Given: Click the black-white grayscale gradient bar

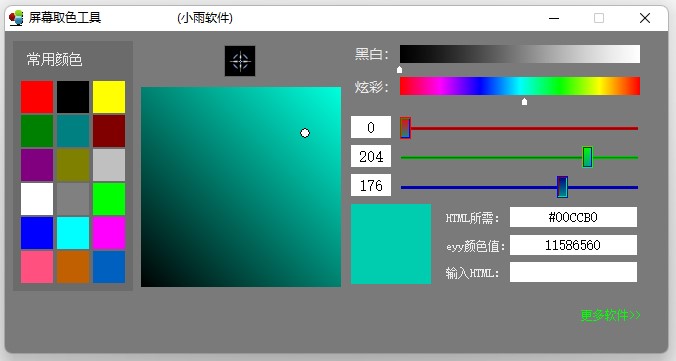Looking at the screenshot, I should tap(520, 54).
